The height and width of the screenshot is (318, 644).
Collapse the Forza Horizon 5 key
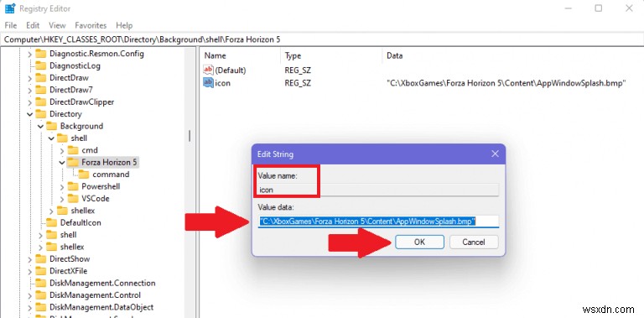[61, 162]
